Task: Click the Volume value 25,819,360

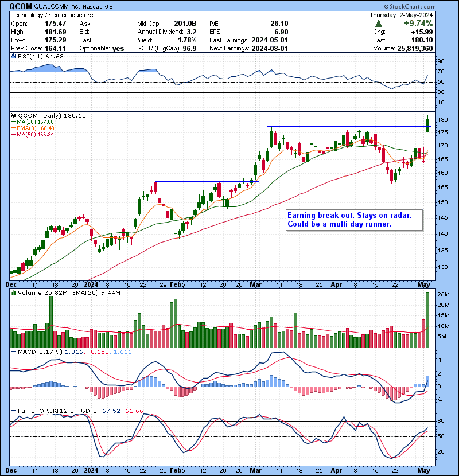Action: [415, 48]
